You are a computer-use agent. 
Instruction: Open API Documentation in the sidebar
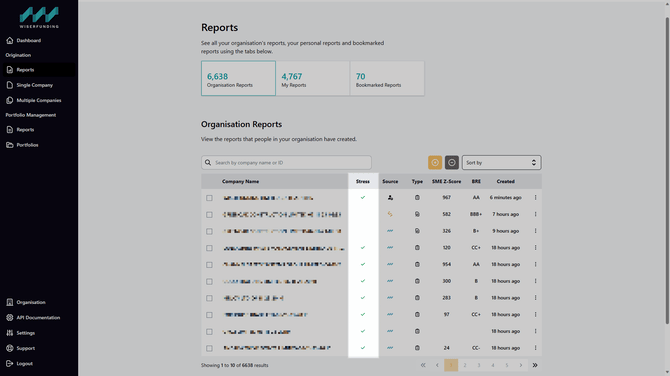click(x=38, y=317)
